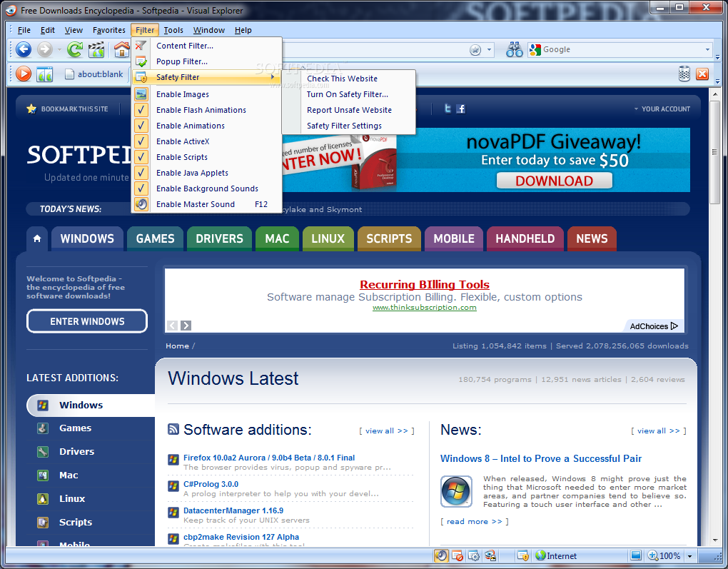Click the ENTER WINDOWS button

click(87, 321)
